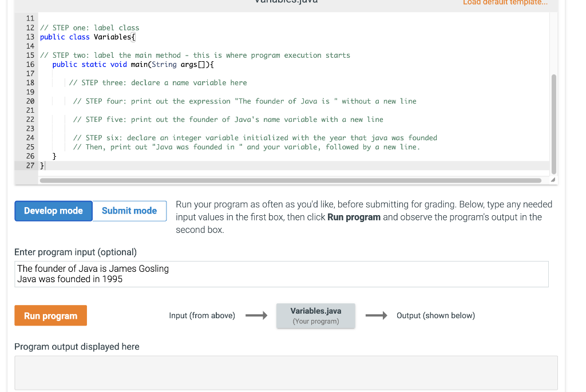Click the Variables.java program box in diagram
586x392 pixels.
point(315,315)
